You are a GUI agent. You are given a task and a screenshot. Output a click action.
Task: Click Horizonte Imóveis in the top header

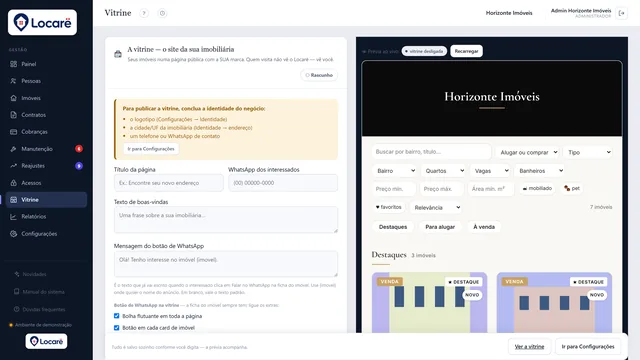[509, 13]
